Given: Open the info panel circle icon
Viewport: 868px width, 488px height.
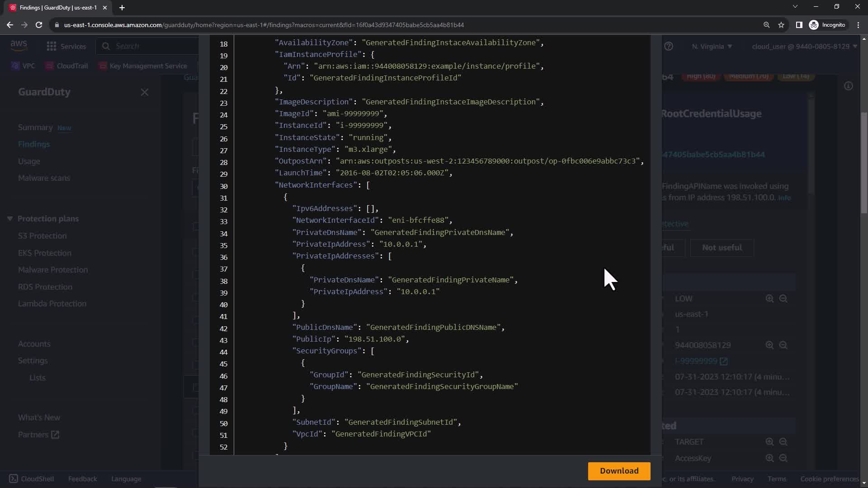Looking at the screenshot, I should pos(848,86).
